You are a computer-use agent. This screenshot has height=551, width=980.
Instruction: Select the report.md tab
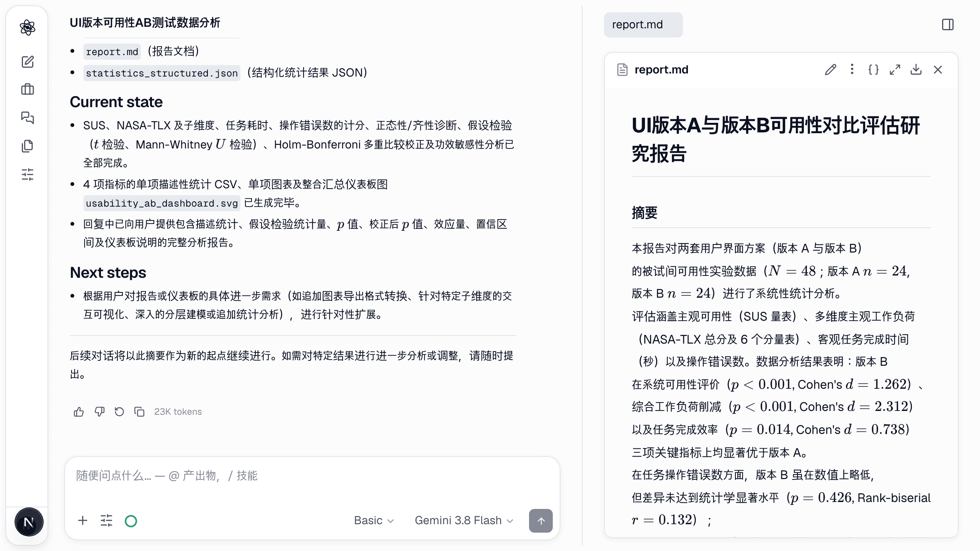pos(643,25)
